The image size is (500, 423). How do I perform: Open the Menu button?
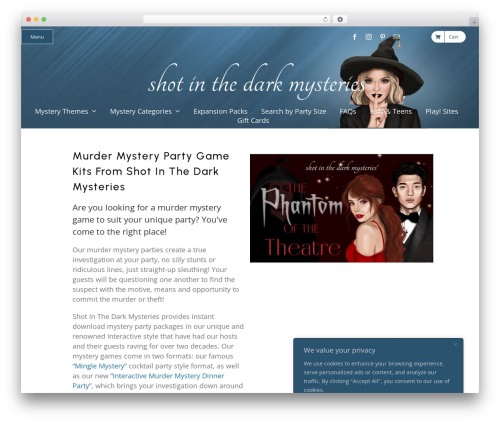37,37
